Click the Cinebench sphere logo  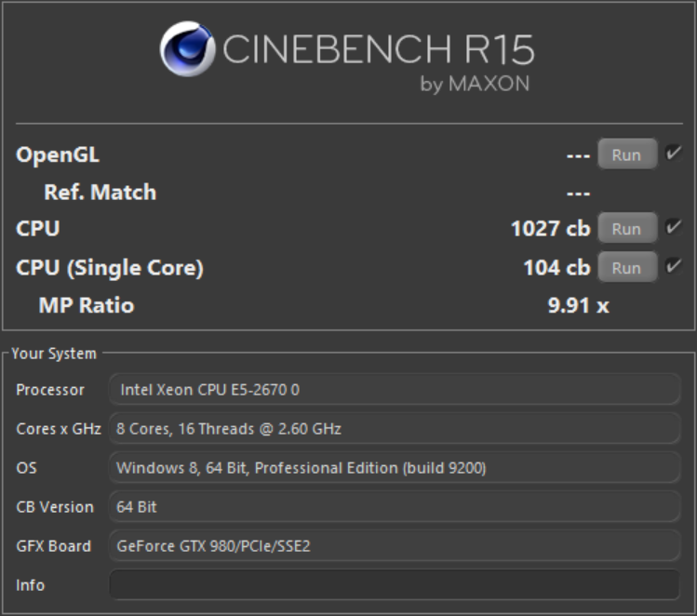coord(188,49)
